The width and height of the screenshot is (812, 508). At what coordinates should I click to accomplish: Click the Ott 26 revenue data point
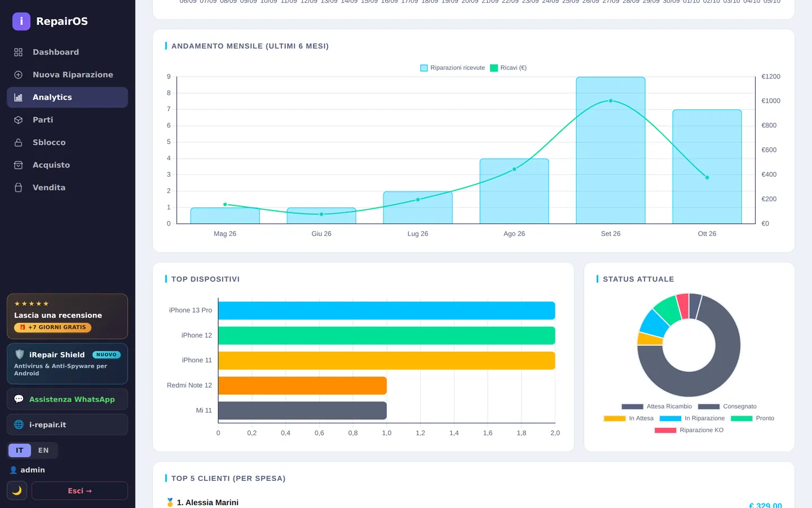[x=707, y=177]
